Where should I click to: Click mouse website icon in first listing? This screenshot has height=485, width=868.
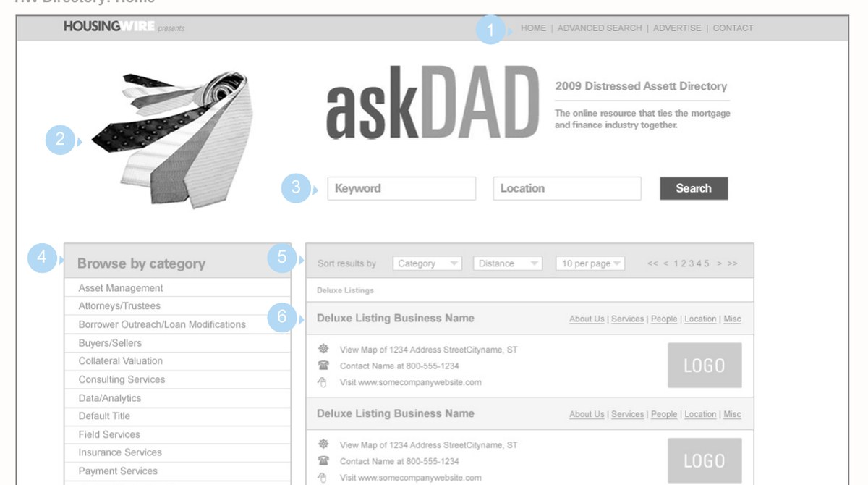(323, 382)
